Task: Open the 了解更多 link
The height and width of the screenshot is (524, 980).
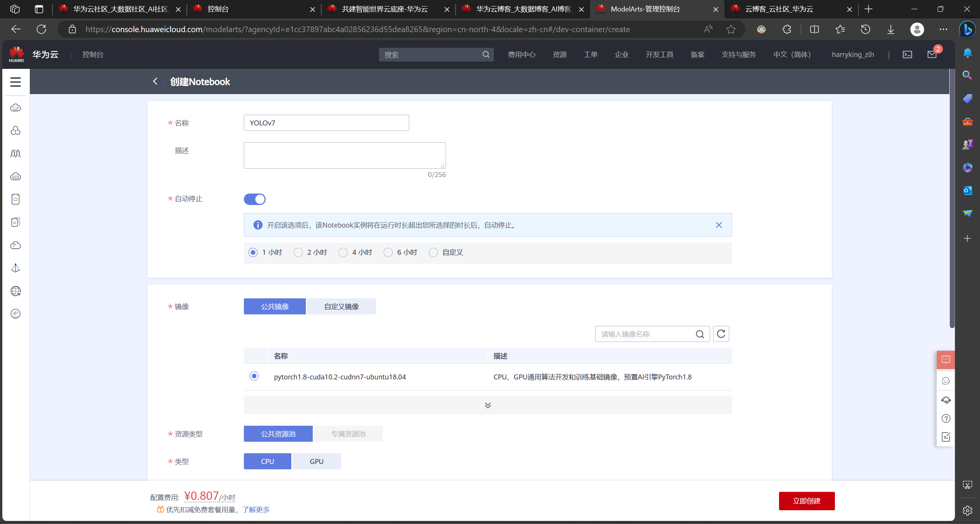Action: click(x=256, y=509)
